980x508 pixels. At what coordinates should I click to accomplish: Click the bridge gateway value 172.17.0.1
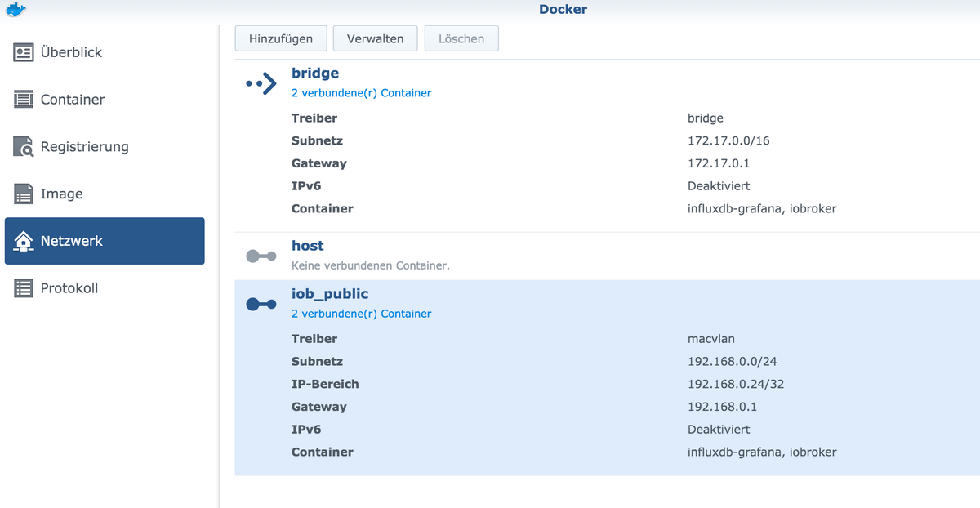(719, 163)
